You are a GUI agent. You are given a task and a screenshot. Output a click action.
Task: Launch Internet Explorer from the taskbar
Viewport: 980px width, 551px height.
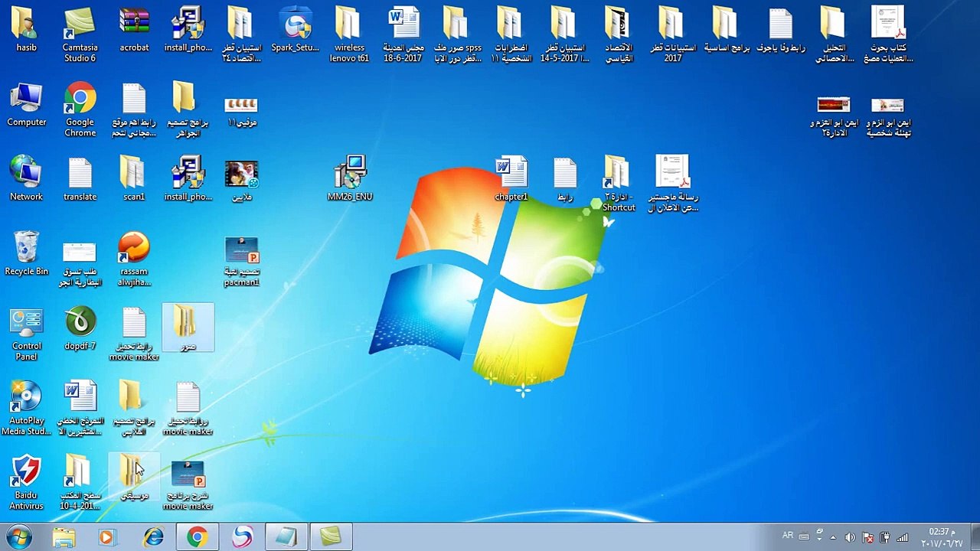153,537
